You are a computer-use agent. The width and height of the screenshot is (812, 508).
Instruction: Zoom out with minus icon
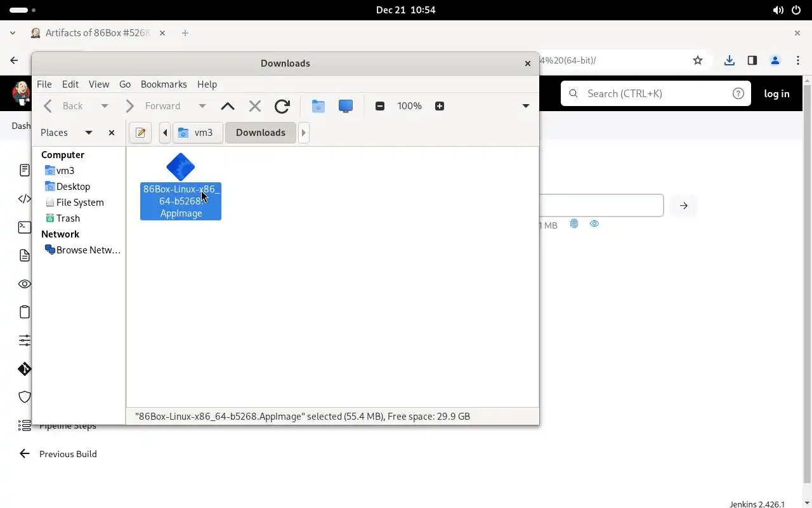click(380, 106)
